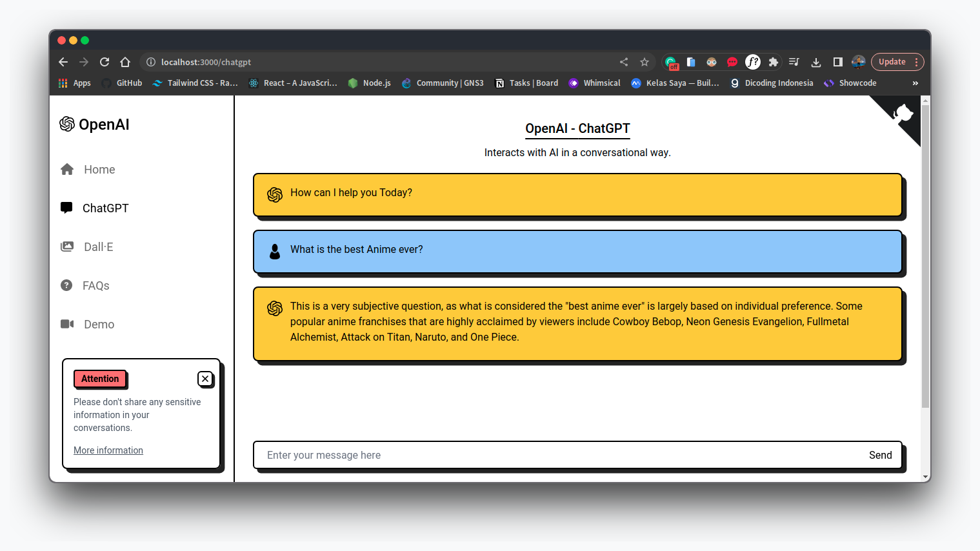The height and width of the screenshot is (551, 980).
Task: Open the Whimsical bookmark
Action: tap(595, 83)
